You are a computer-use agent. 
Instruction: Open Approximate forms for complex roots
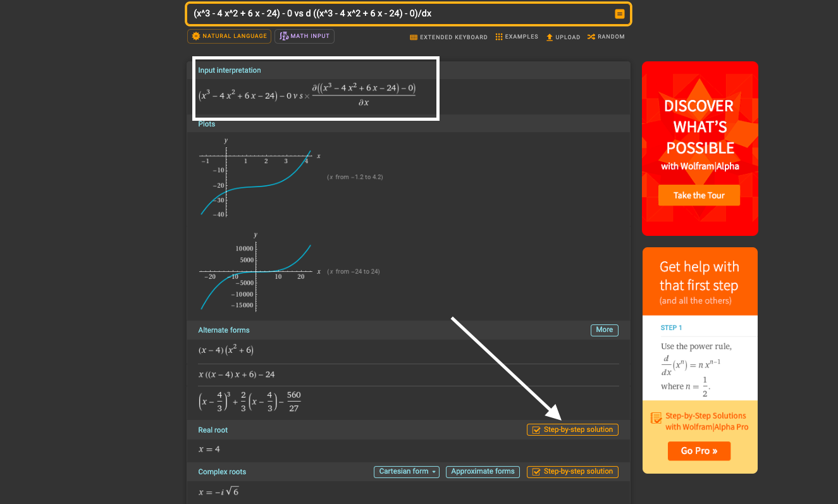483,471
